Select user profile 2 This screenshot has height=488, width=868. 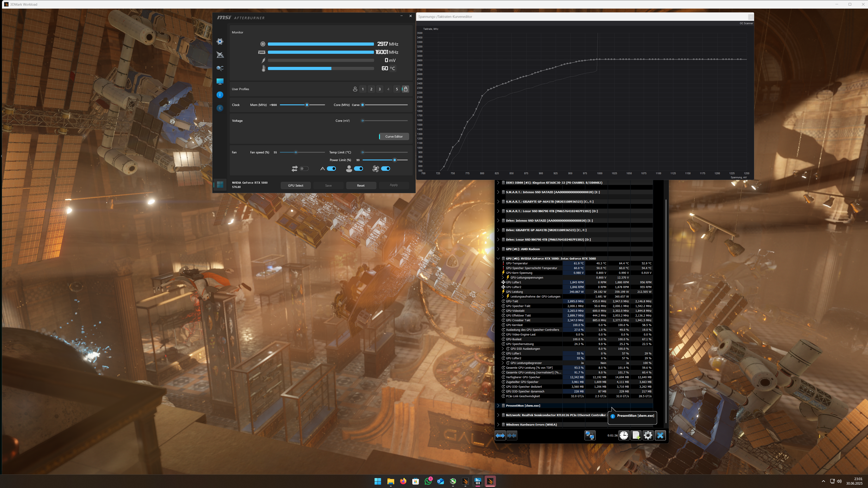371,89
